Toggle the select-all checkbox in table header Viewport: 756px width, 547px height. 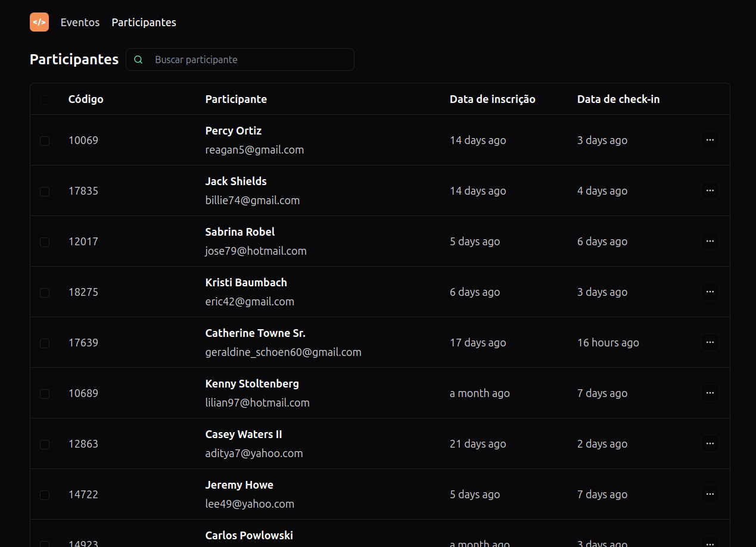[45, 99]
